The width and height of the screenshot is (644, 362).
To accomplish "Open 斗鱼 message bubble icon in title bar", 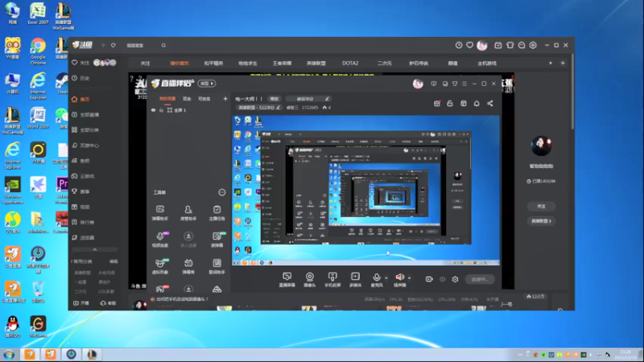I will tap(522, 45).
